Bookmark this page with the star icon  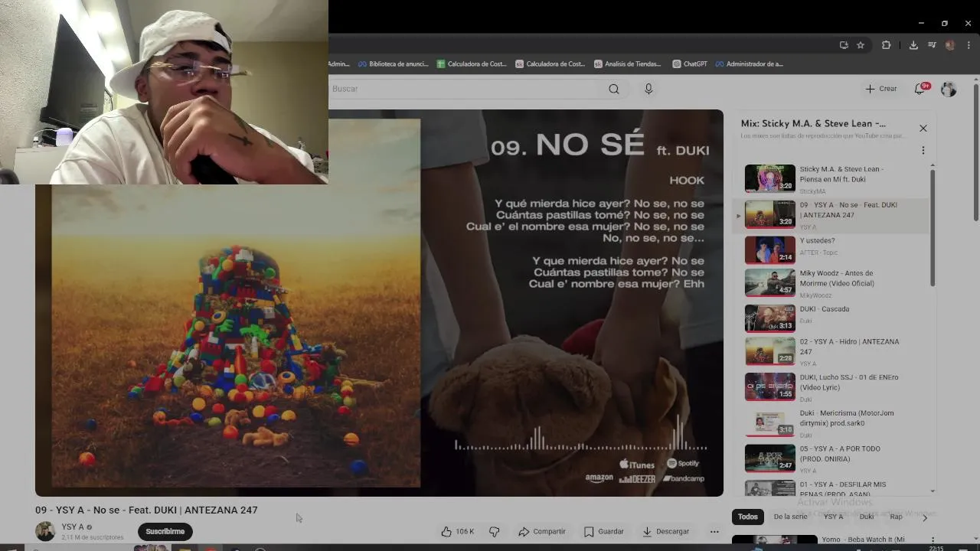tap(861, 45)
